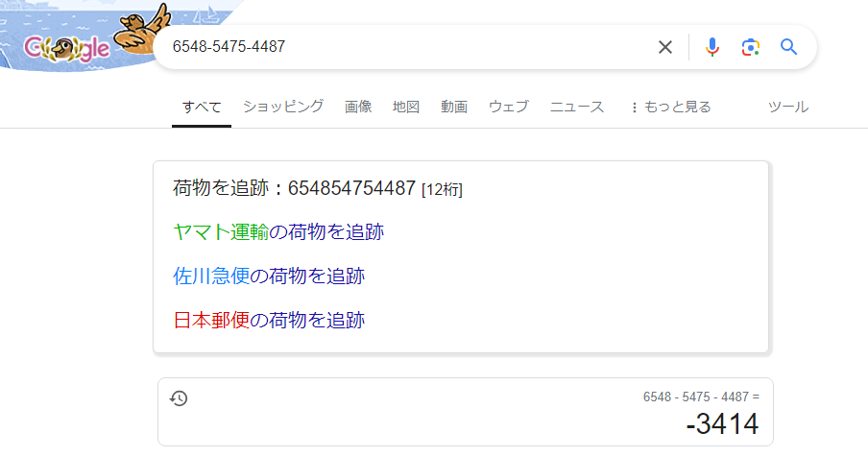Open the 動画 tab
The height and width of the screenshot is (457, 868).
pos(454,107)
